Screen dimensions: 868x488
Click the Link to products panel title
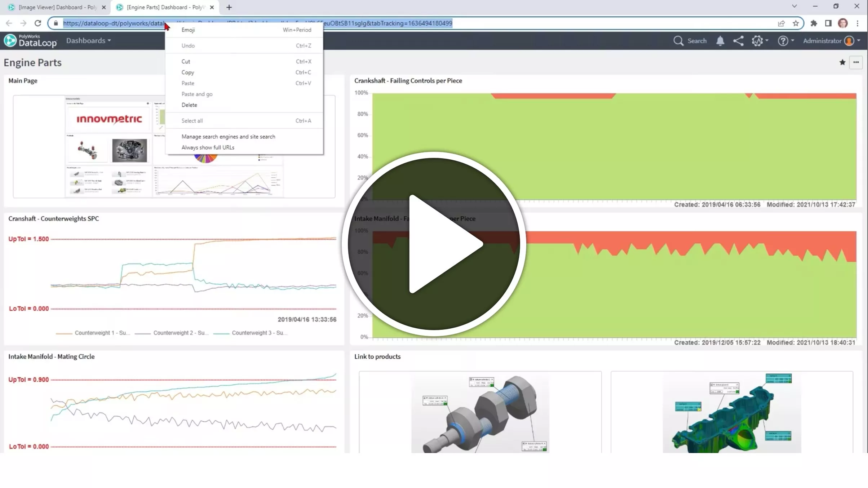(x=377, y=356)
